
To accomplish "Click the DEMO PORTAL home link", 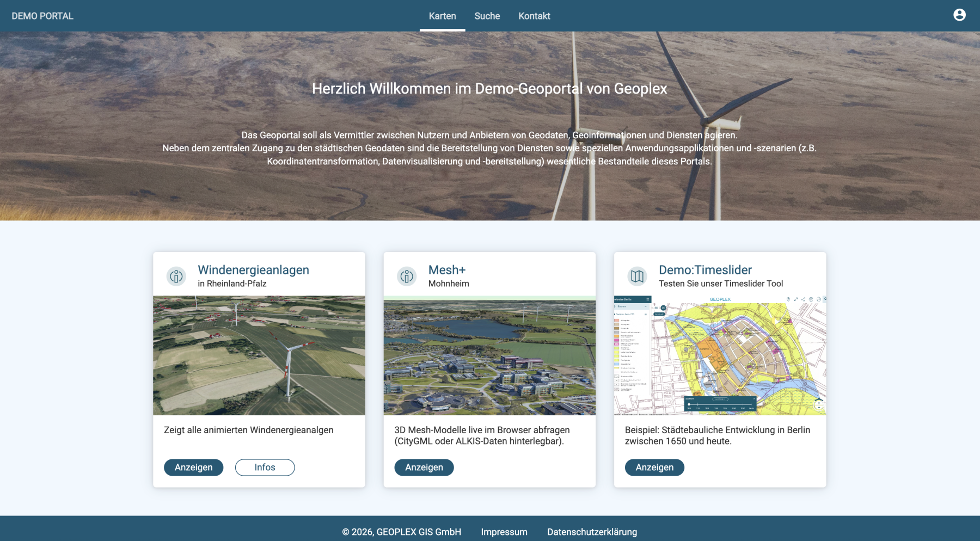I will coord(42,16).
